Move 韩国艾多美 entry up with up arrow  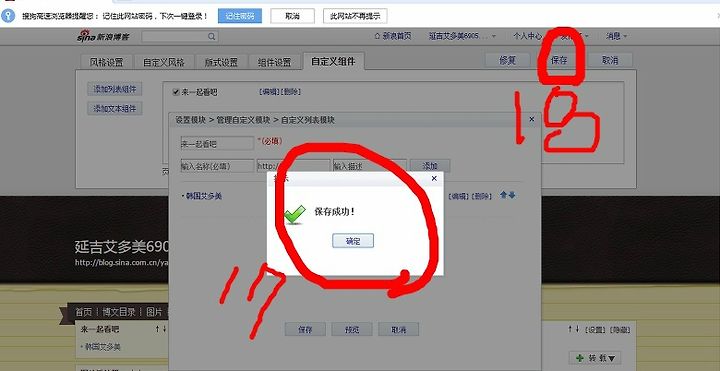coord(504,195)
